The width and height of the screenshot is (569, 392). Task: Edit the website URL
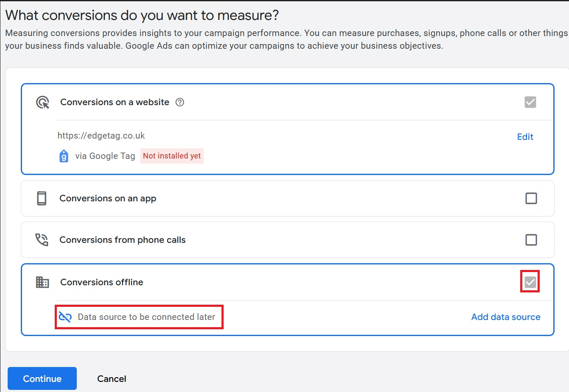click(x=525, y=137)
